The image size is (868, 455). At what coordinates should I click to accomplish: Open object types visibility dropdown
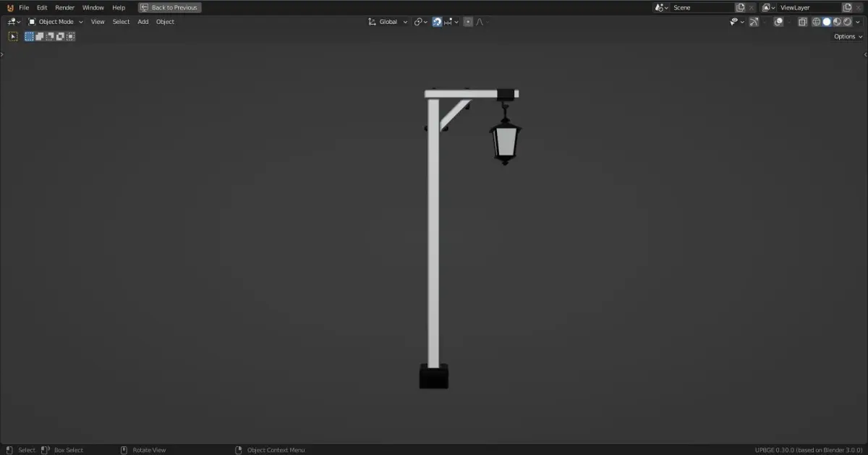pos(736,22)
